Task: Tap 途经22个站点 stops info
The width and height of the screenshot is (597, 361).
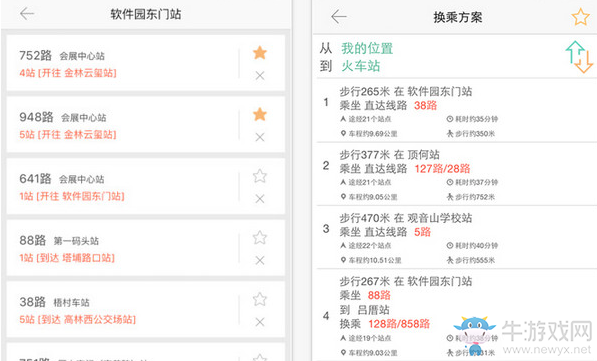Action: (x=366, y=246)
